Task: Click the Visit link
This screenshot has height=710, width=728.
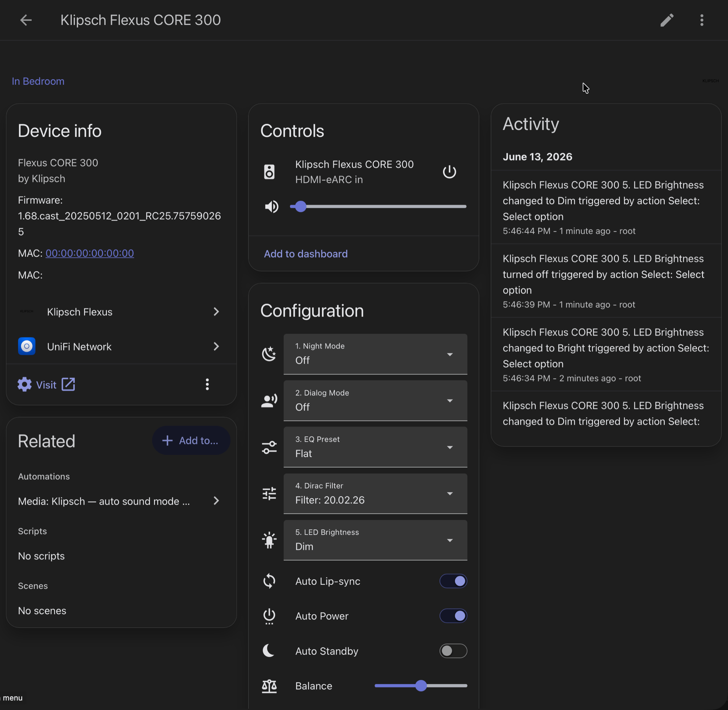Action: click(46, 385)
